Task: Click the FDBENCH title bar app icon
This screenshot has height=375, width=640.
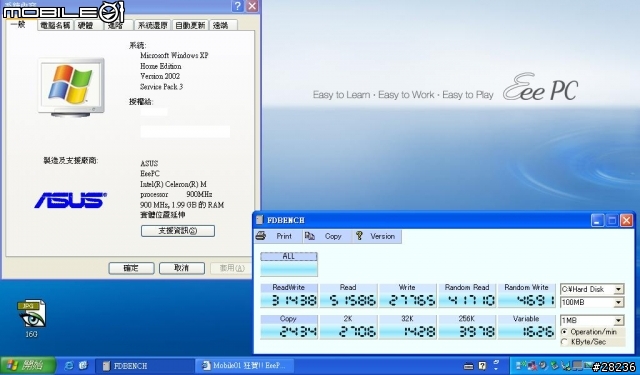Action: (259, 220)
